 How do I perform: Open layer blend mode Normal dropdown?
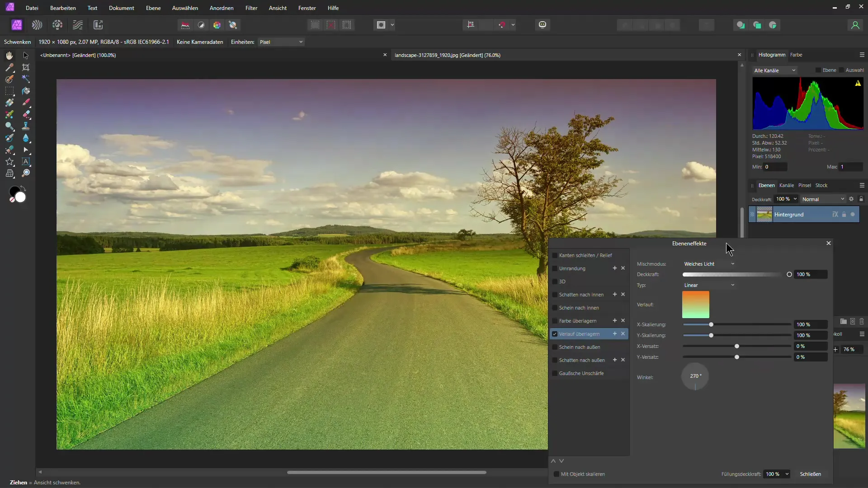point(823,199)
